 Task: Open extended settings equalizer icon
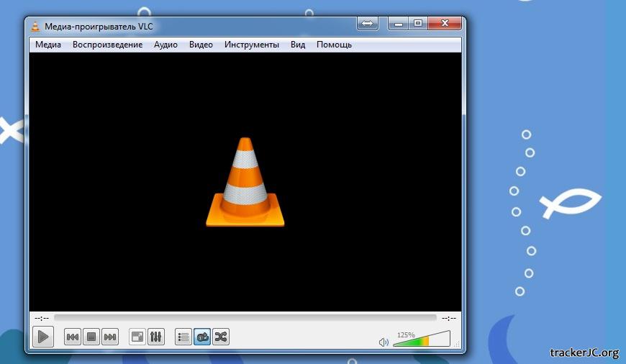(x=156, y=337)
